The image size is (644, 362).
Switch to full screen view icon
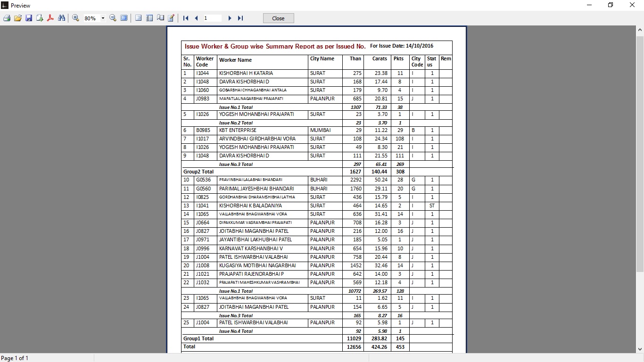pos(124,18)
